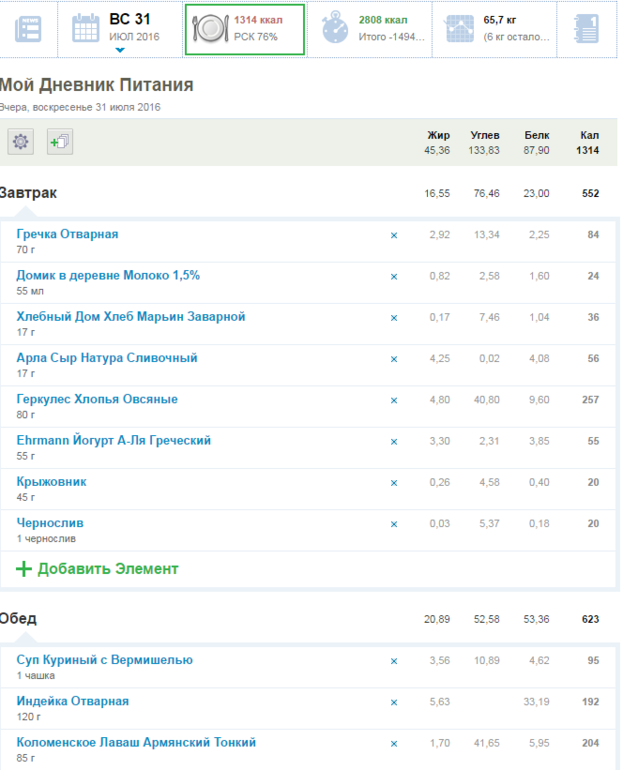Open the exercise tab showing 2808 ккал
Image resolution: width=623 pixels, height=770 pixels.
(x=373, y=28)
